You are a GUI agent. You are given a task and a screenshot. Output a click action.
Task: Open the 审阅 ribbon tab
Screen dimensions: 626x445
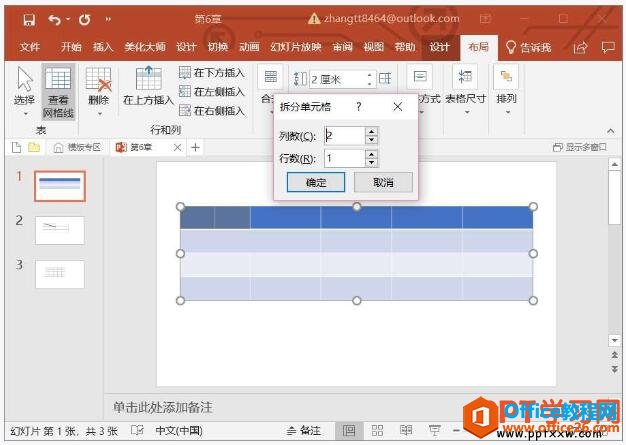pos(343,47)
